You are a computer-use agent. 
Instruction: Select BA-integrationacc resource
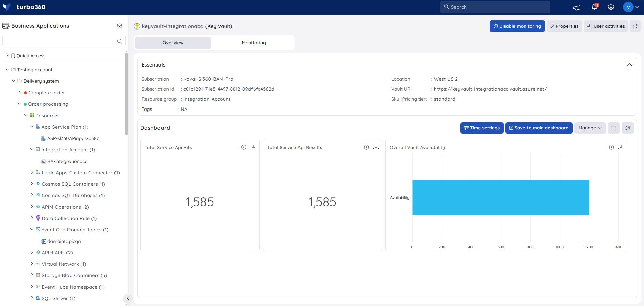point(67,161)
